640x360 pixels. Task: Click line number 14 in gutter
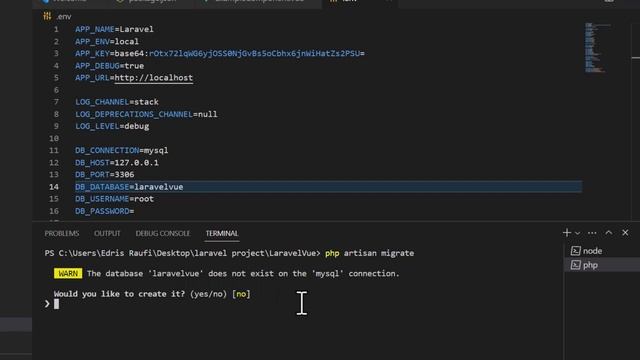[54, 187]
